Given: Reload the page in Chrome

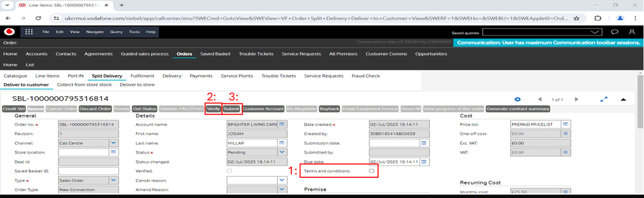Looking at the screenshot, I should click(x=39, y=18).
